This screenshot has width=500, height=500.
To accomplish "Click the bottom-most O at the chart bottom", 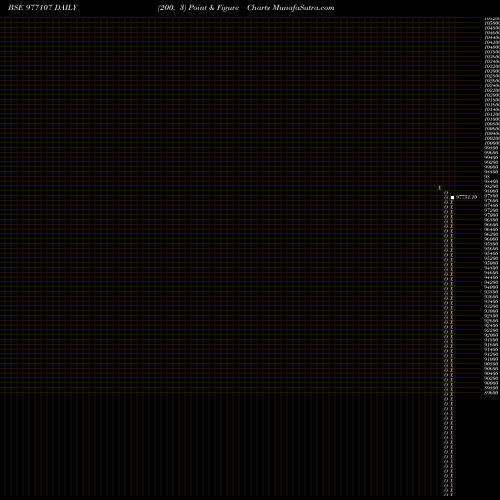I will coord(446,495).
